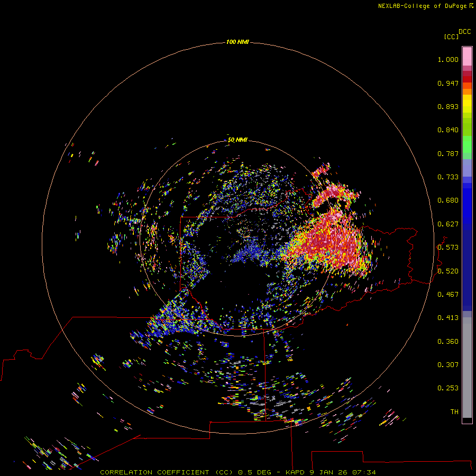
Task: Select the 0.360 scale value
Action: 448,342
